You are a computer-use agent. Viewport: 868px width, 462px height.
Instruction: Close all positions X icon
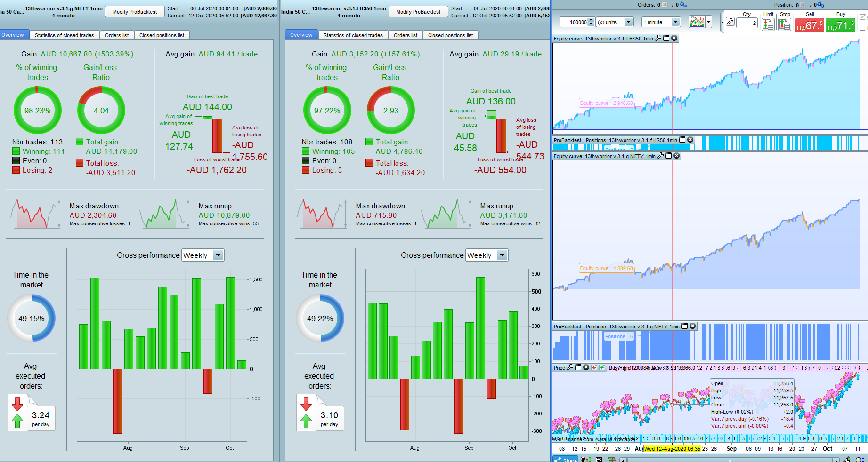[803, 5]
